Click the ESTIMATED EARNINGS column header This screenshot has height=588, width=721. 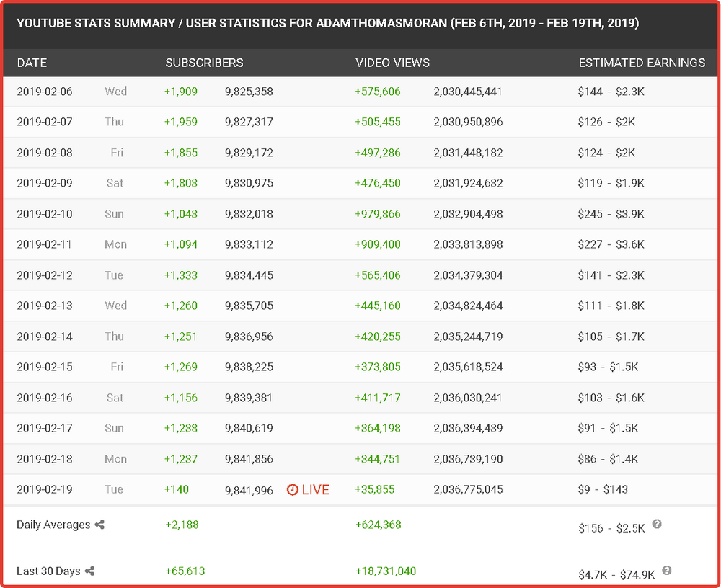[x=642, y=63]
